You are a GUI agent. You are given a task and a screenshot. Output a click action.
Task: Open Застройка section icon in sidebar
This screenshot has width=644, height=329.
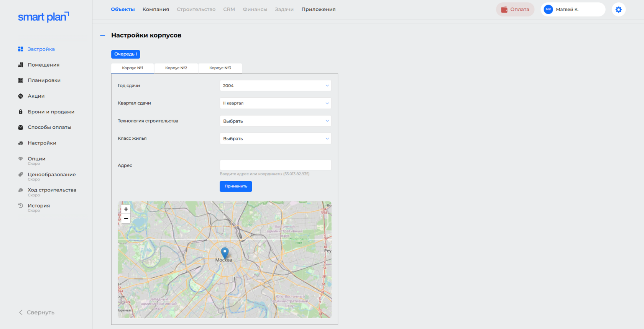(x=21, y=49)
